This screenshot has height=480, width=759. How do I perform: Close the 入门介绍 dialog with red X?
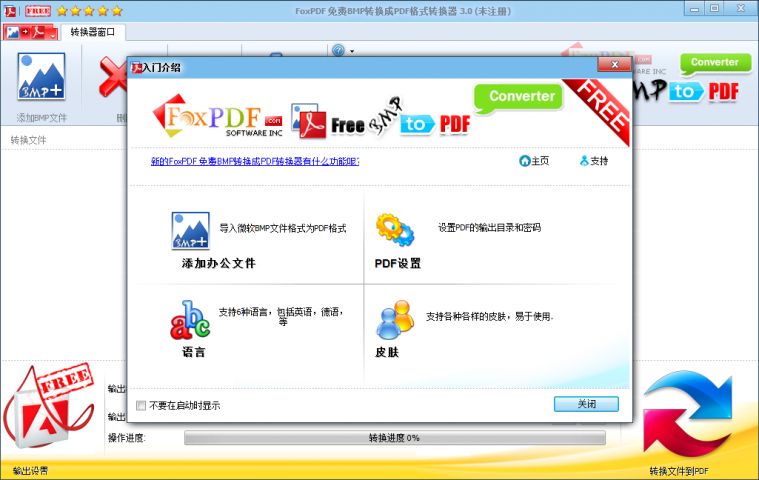pos(612,65)
